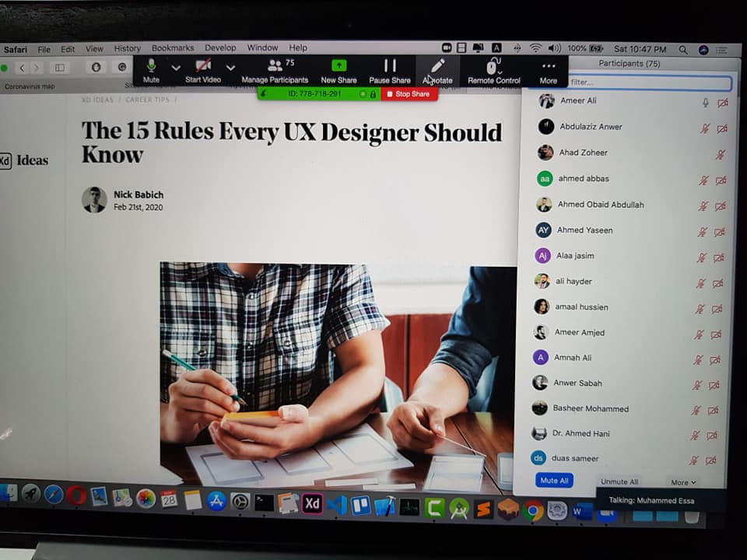Click the XD IDEAS breadcrumb link

pos(98,100)
